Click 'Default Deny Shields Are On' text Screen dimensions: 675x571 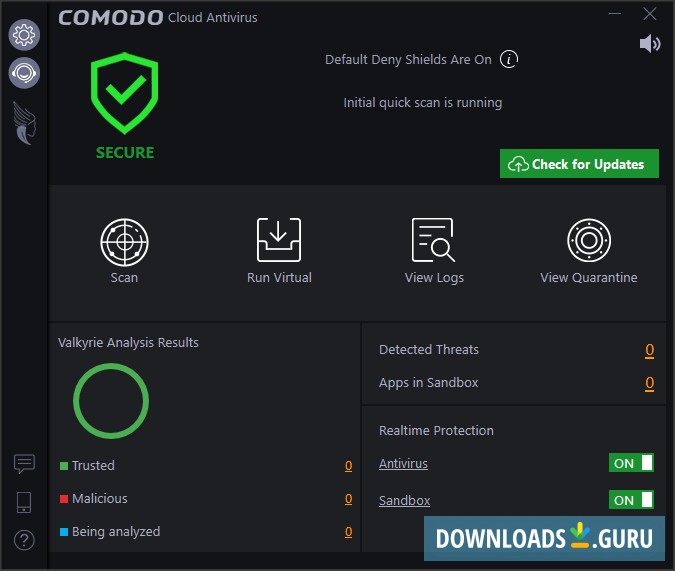(408, 59)
